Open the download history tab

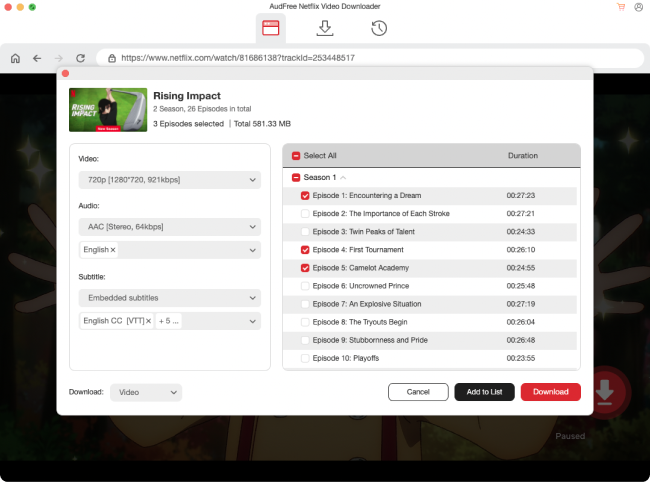(x=379, y=28)
